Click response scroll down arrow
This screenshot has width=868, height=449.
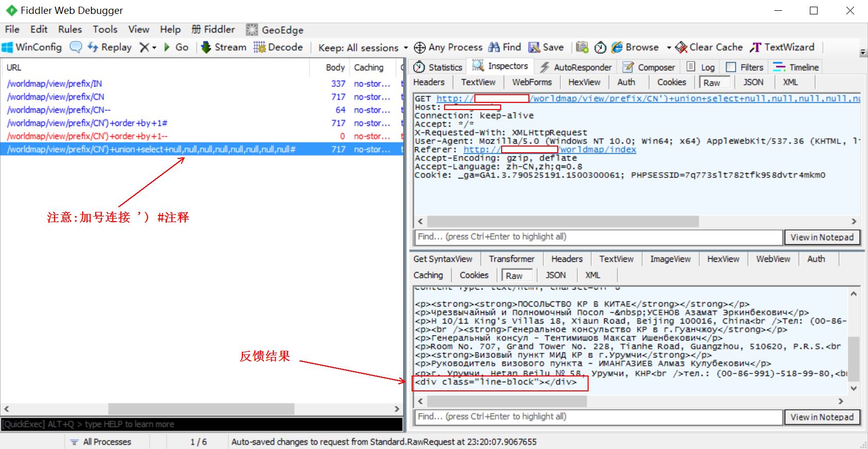tap(854, 388)
